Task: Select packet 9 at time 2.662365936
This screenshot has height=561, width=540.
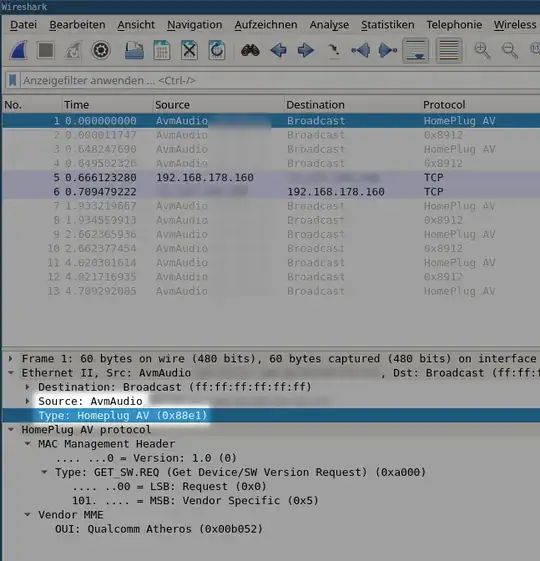Action: (x=271, y=234)
